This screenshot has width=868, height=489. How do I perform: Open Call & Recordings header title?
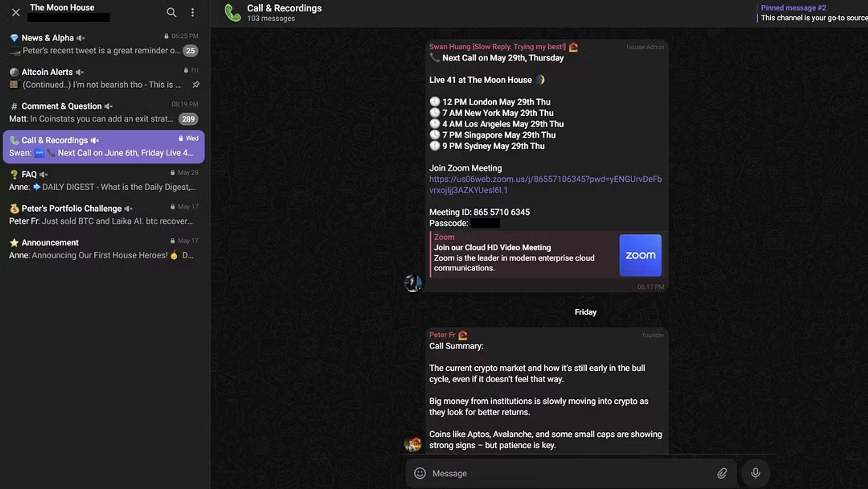(284, 8)
